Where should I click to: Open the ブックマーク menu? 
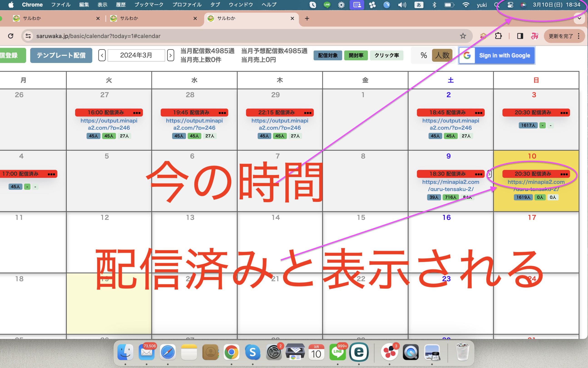[149, 5]
